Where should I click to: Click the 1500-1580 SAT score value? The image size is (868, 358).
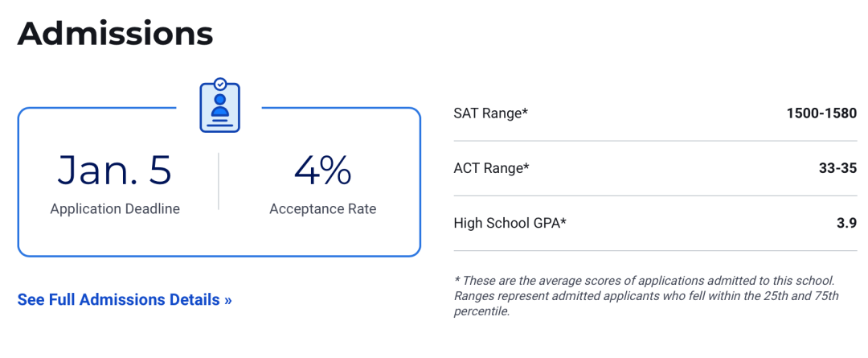point(821,113)
